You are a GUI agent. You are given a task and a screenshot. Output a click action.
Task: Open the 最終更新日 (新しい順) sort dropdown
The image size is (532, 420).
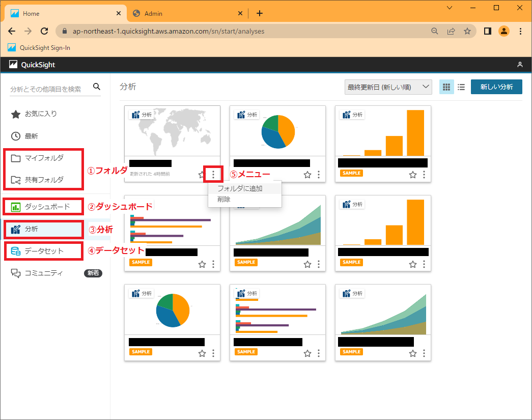tap(388, 87)
